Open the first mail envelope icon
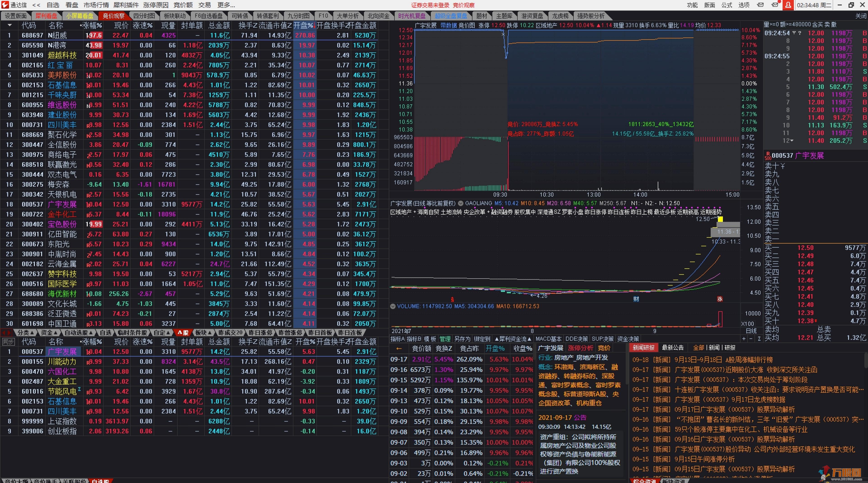 click(x=760, y=5)
